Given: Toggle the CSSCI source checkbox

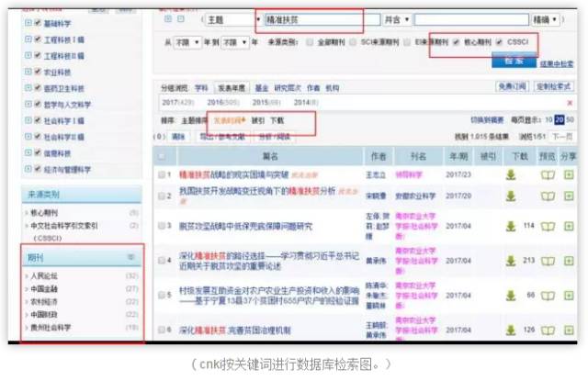Looking at the screenshot, I should pyautogui.click(x=499, y=42).
